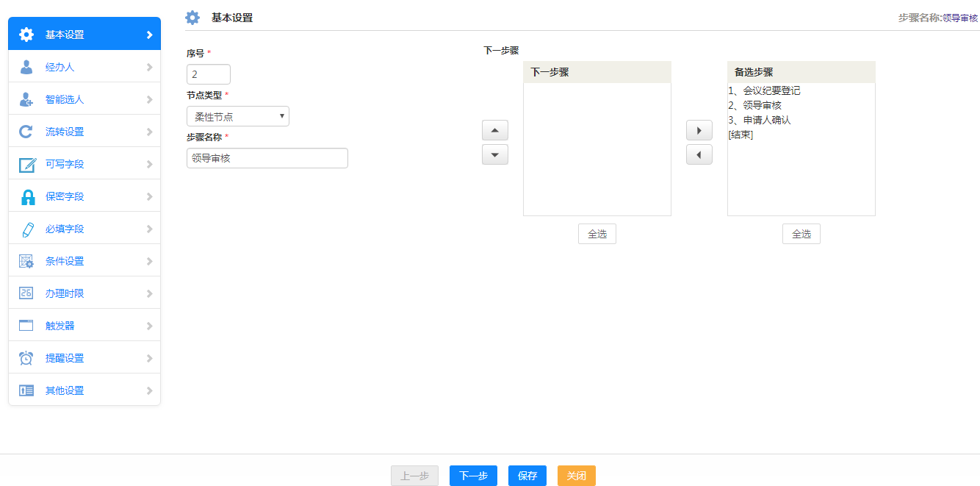
Task: Move selected step up with up arrow
Action: [x=494, y=131]
